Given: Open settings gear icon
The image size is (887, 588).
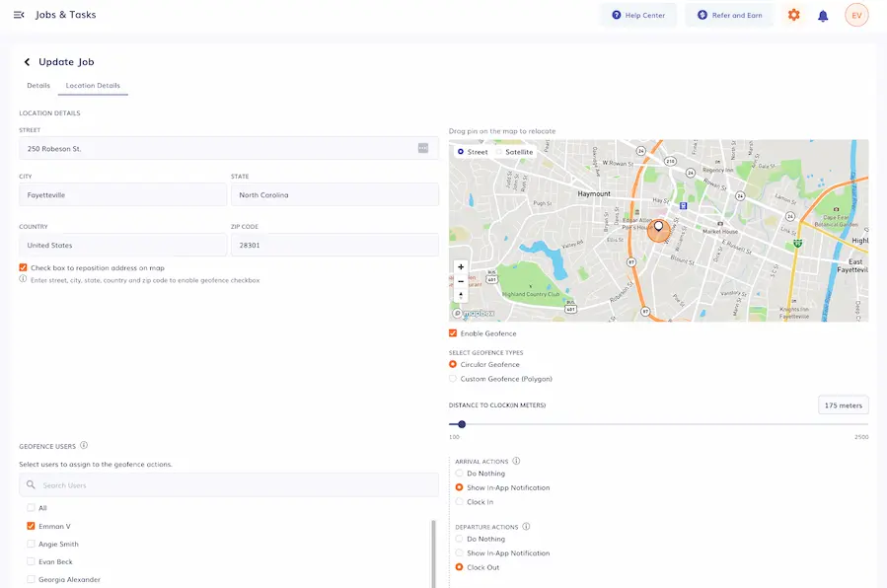Looking at the screenshot, I should (793, 15).
